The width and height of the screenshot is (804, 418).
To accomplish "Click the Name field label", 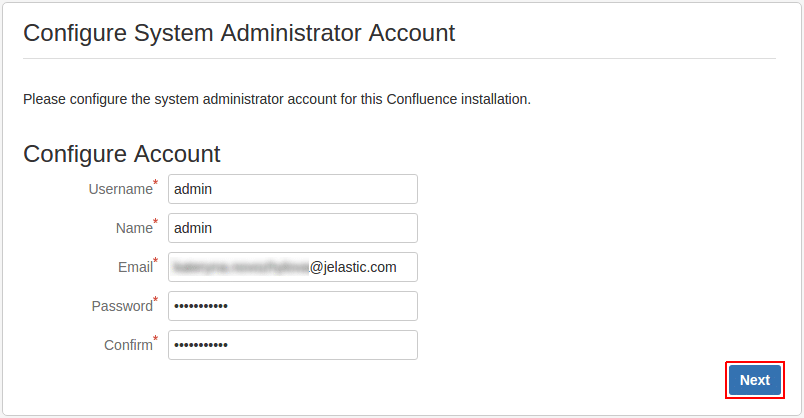I will click(x=133, y=228).
